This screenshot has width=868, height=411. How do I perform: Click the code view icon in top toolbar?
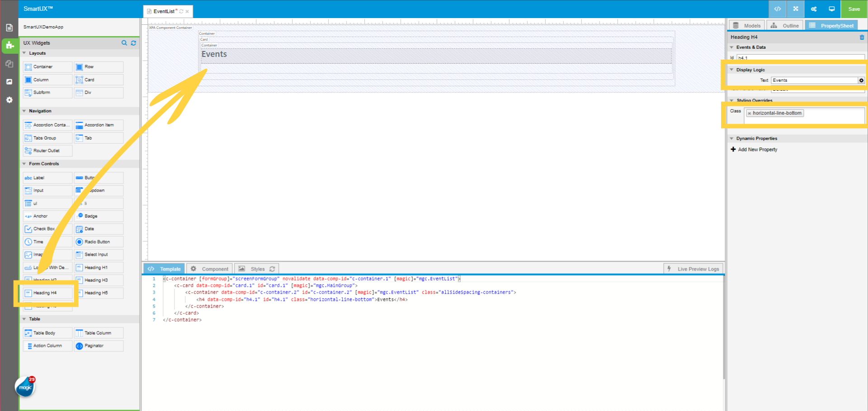click(778, 9)
